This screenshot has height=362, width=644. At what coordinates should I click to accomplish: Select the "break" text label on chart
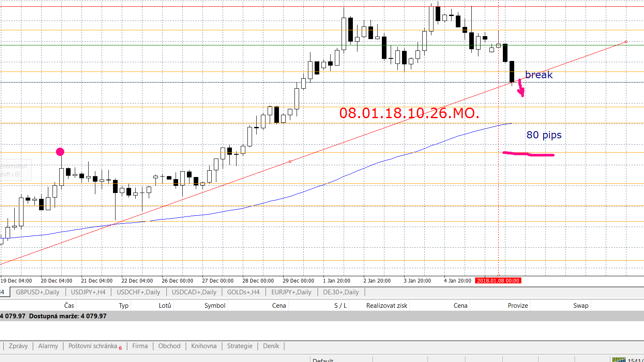pyautogui.click(x=539, y=75)
